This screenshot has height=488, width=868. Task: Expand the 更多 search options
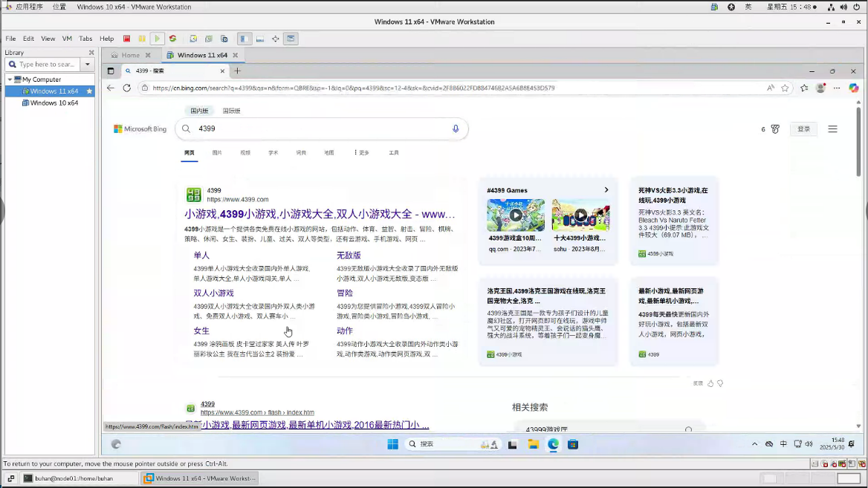point(361,153)
